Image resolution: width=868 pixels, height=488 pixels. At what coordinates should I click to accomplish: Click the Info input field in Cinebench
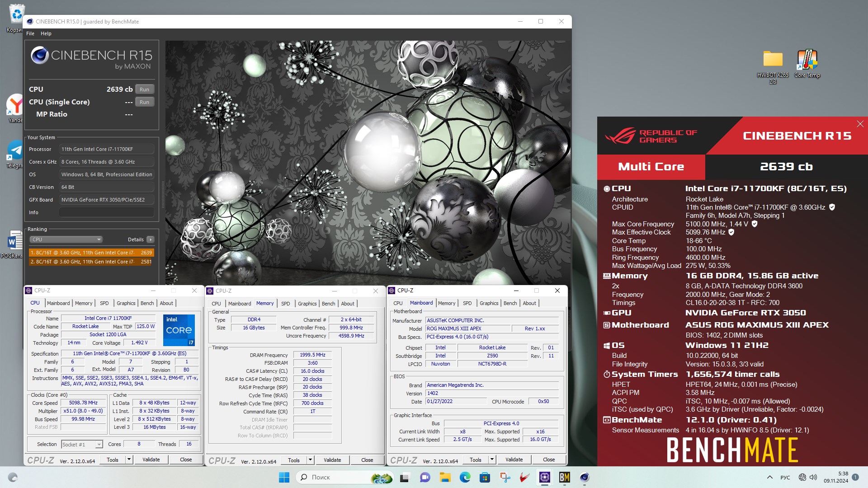click(107, 212)
